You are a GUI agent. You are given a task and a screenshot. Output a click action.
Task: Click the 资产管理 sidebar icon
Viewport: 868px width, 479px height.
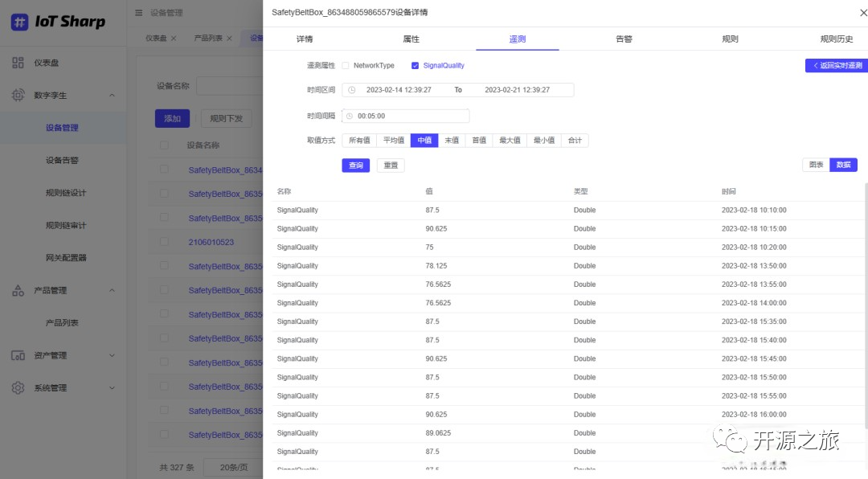[x=18, y=355]
